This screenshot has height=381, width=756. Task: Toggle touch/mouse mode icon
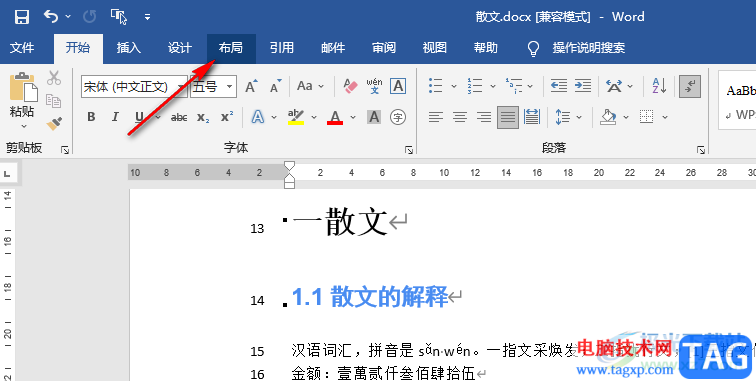click(119, 17)
